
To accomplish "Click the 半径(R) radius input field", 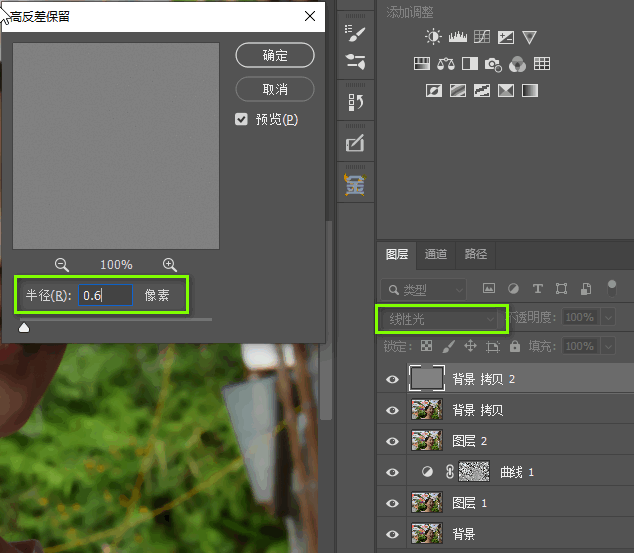I will (105, 295).
